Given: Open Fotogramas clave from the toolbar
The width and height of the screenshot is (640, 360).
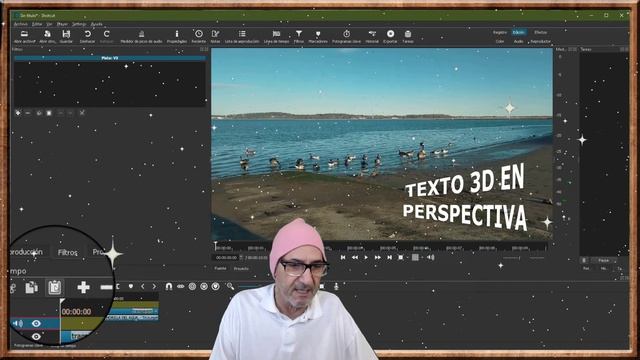Looking at the screenshot, I should (x=346, y=36).
